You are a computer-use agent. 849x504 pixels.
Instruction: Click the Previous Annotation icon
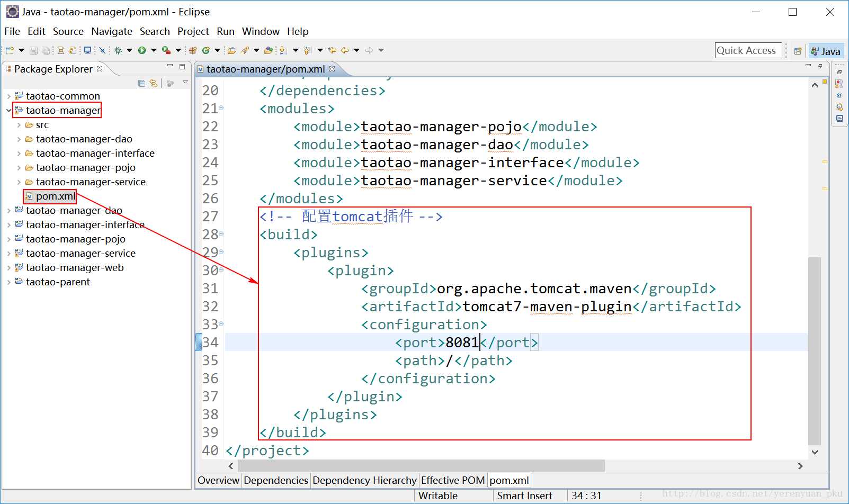(307, 50)
